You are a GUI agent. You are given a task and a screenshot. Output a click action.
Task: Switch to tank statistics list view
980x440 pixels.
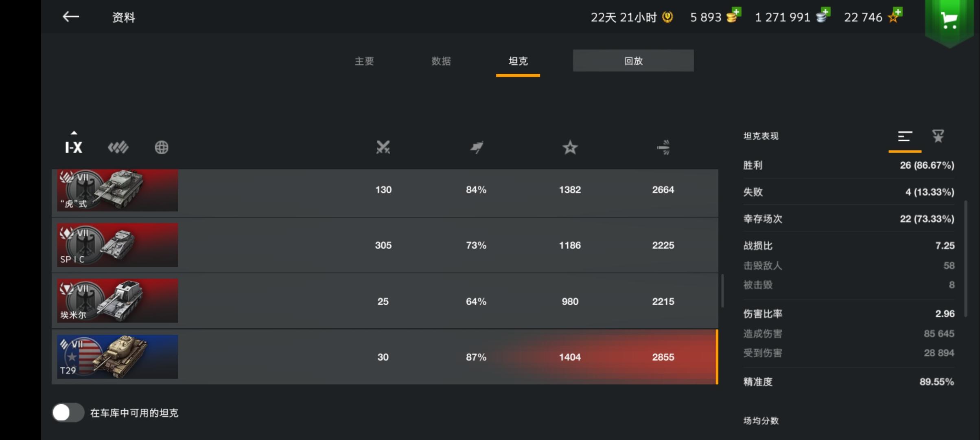point(905,136)
